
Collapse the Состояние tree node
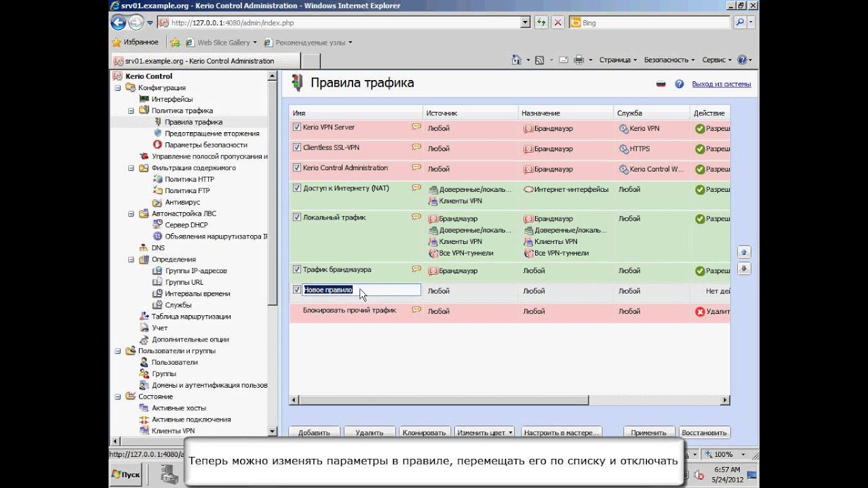coord(118,396)
